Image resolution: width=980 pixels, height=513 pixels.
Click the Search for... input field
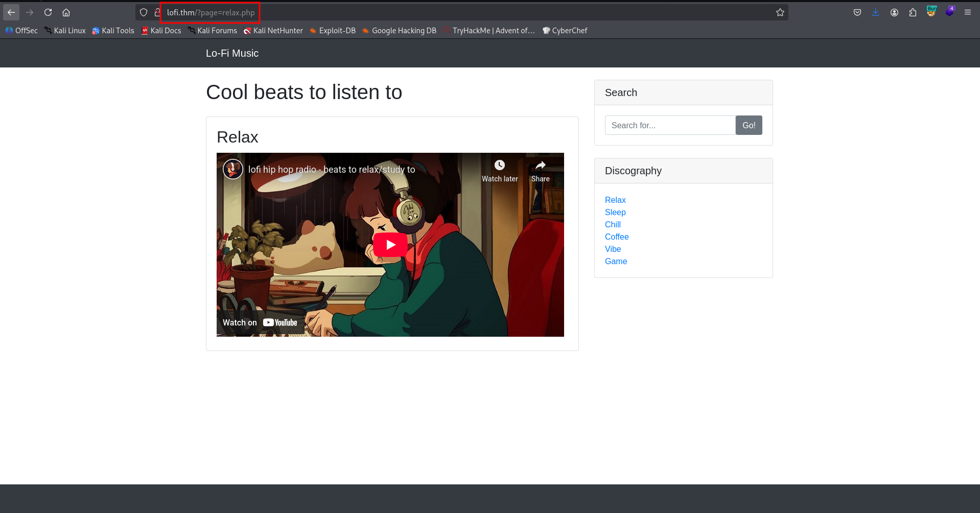[670, 125]
